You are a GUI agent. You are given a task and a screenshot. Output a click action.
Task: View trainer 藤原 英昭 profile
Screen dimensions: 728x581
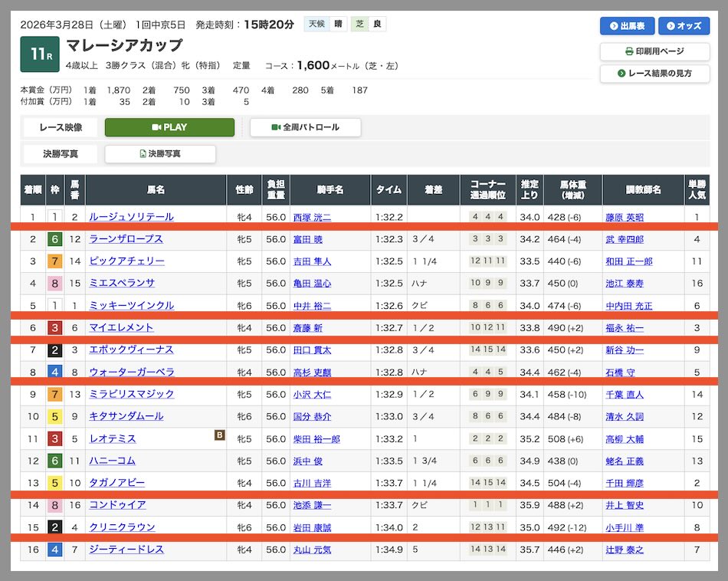pyautogui.click(x=624, y=218)
